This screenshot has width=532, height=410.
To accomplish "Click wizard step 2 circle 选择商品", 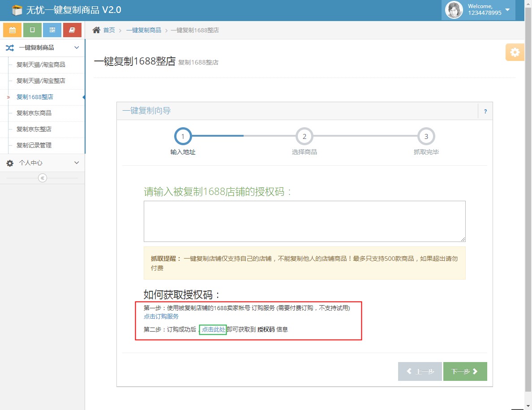I will [305, 136].
